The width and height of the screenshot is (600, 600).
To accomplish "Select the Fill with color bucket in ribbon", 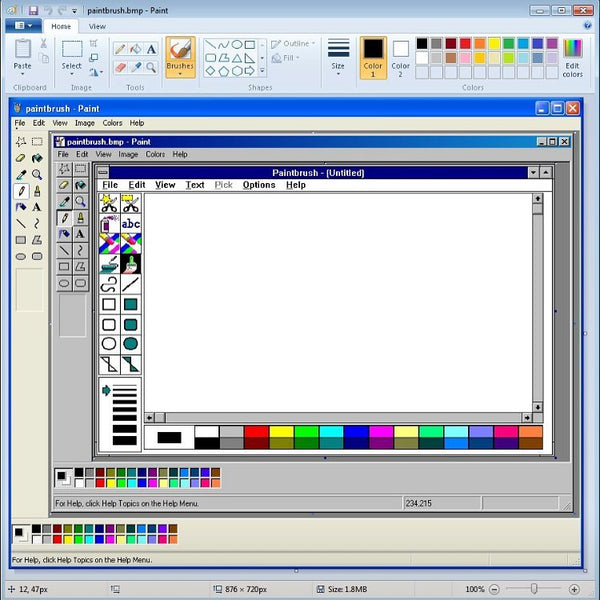I will 135,49.
